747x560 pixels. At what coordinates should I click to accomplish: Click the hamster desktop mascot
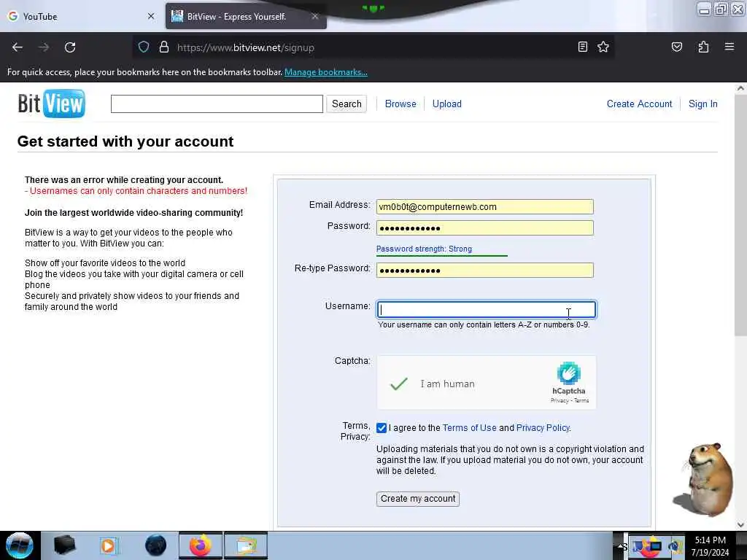click(705, 478)
